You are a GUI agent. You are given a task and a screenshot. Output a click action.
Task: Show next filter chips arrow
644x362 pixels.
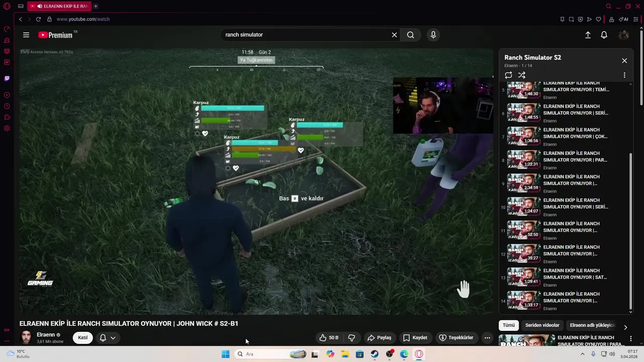click(625, 327)
